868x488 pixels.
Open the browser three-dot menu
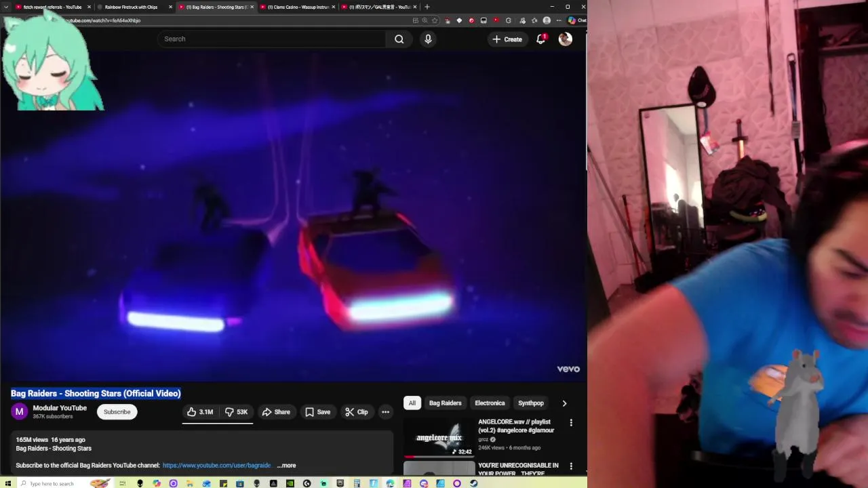559,20
